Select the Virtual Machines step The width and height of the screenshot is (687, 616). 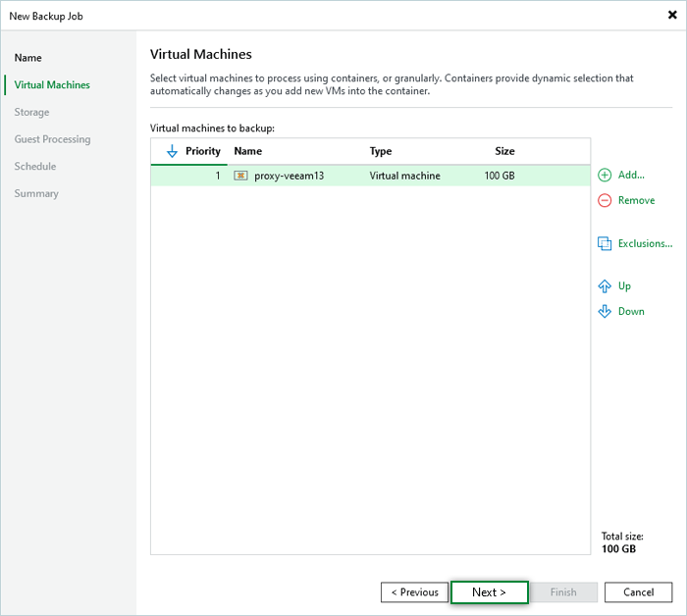52,85
